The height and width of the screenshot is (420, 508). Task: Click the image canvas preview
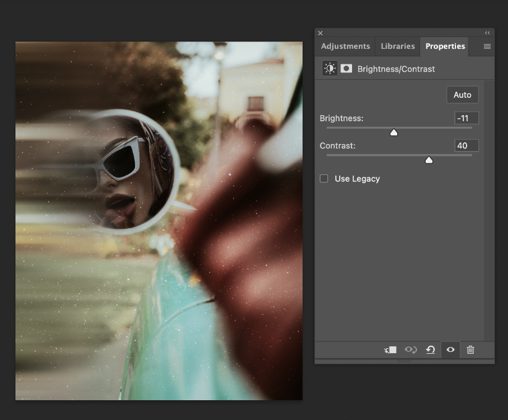[159, 221]
